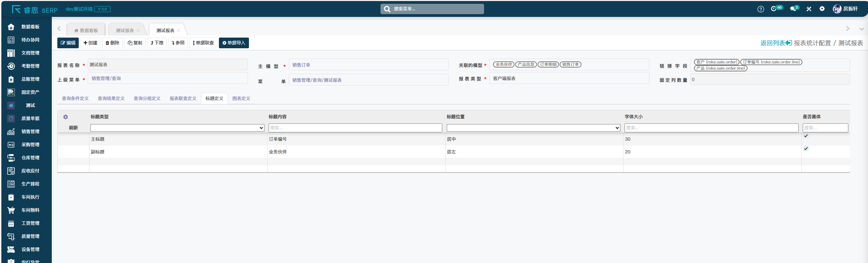Open the chat messages icon in header
Screen dimensions: 868x263
[793, 9]
